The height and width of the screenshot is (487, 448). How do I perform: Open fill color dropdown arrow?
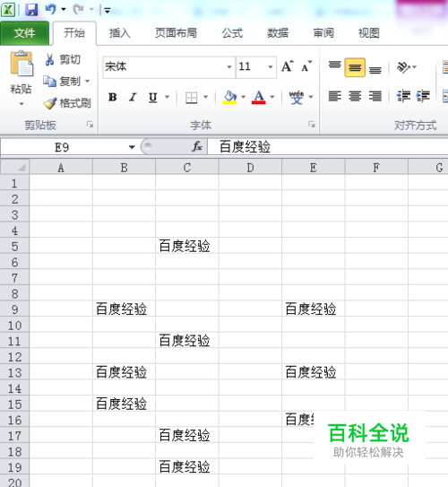click(x=243, y=97)
